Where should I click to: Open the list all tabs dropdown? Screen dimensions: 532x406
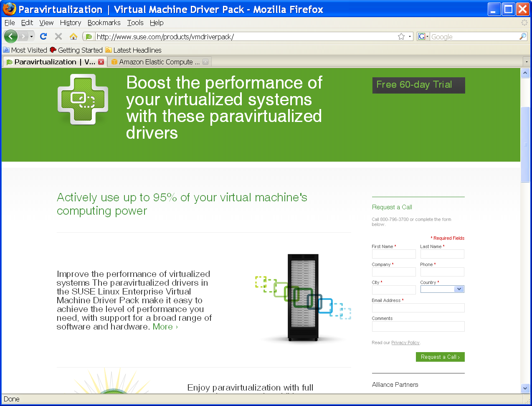click(527, 62)
